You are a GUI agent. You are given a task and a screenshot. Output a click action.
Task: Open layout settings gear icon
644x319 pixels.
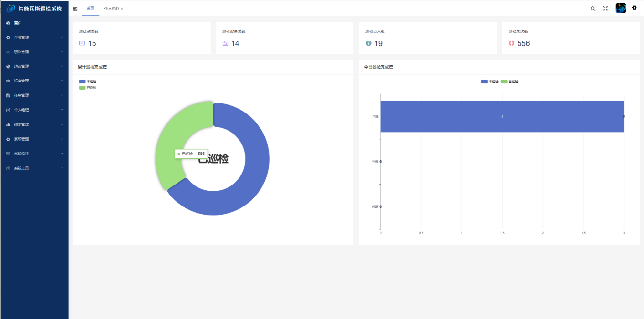click(x=634, y=8)
